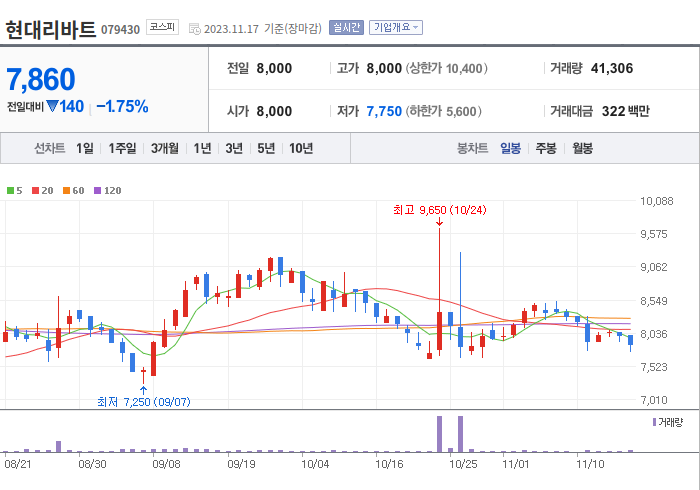Click the tallest volume bar at 10/24
700x490 pixels.
tap(439, 434)
